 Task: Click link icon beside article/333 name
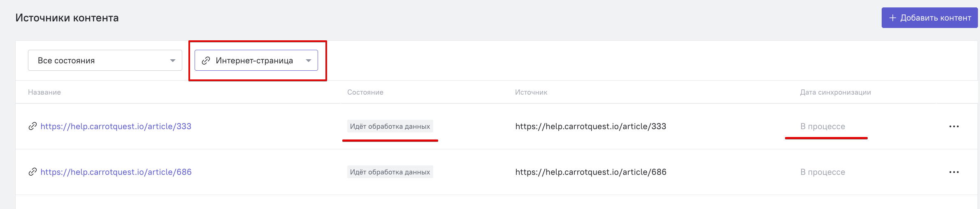pyautogui.click(x=33, y=126)
